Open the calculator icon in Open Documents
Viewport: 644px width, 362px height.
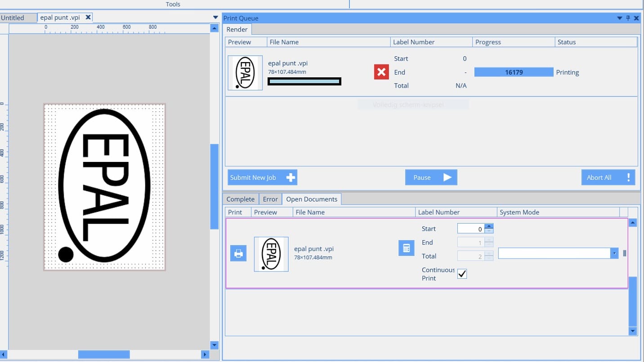[406, 248]
